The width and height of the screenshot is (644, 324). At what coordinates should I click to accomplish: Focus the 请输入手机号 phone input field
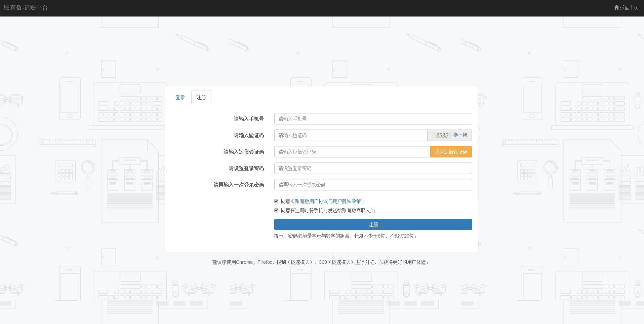coord(373,119)
